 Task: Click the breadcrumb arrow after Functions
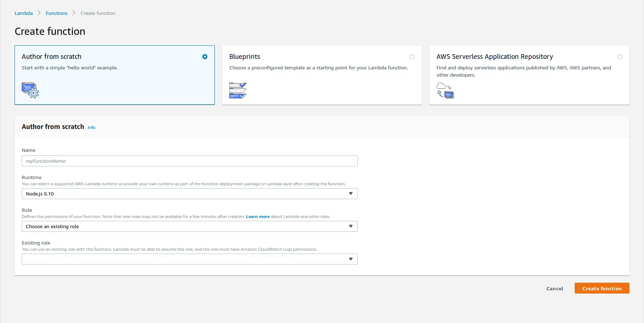pos(74,13)
